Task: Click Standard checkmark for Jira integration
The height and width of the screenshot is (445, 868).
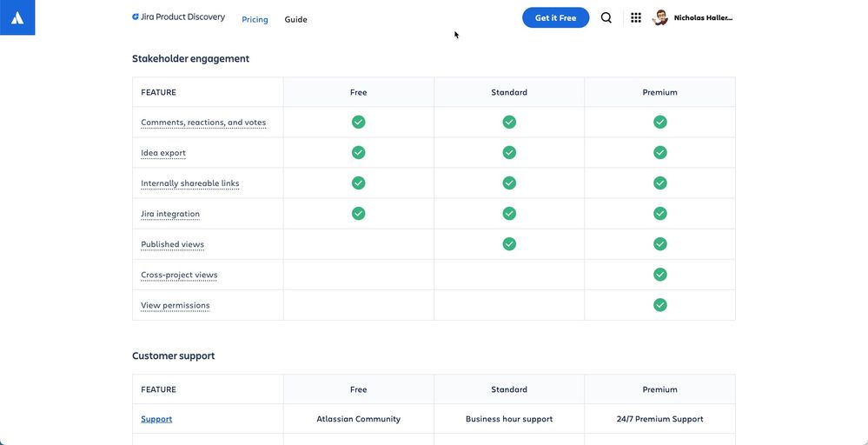Action: point(509,213)
